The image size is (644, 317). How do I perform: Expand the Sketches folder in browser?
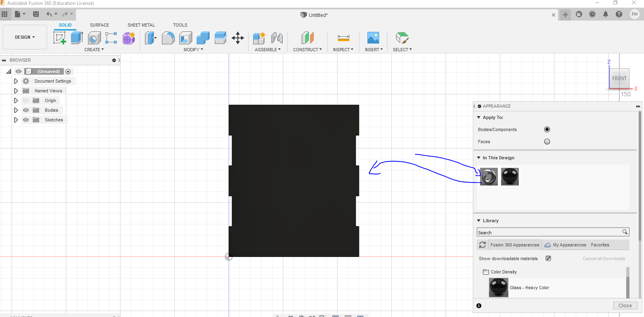tap(16, 120)
